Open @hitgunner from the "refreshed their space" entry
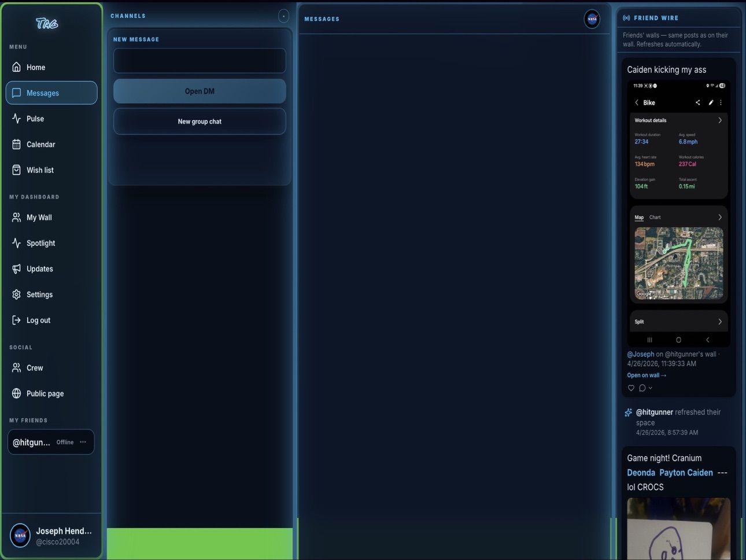Screen dimensions: 746x560 click(655, 412)
